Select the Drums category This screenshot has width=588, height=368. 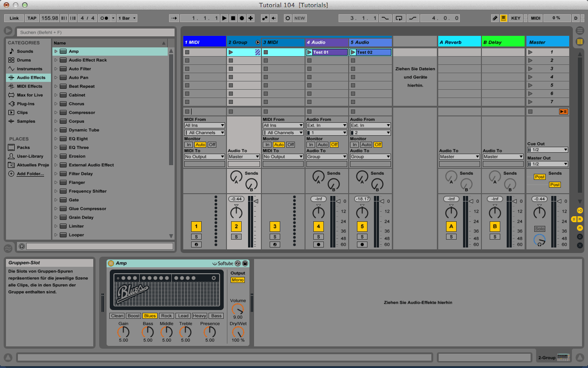pyautogui.click(x=24, y=60)
